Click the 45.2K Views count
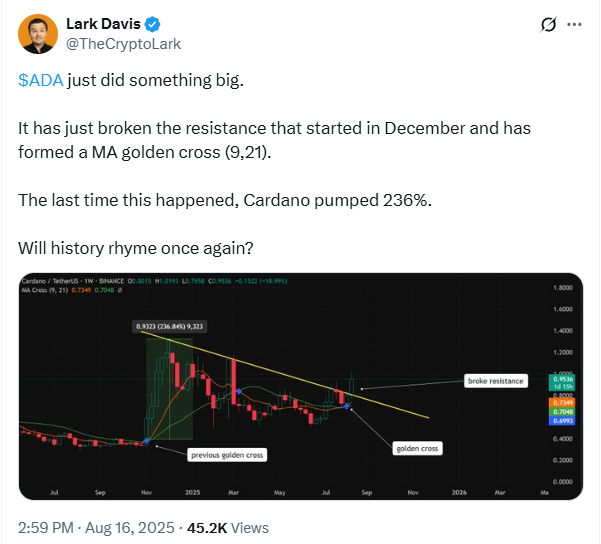Viewport: 601px width, 544px height. [x=234, y=527]
